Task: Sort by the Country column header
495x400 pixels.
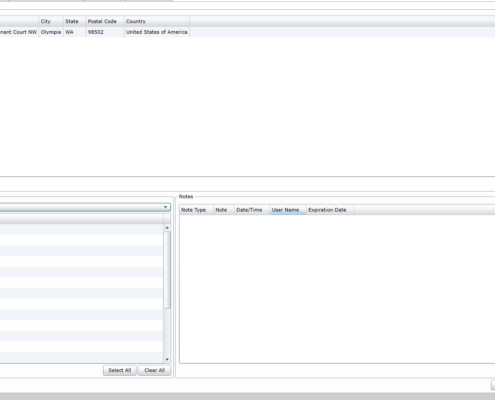Action: point(157,21)
